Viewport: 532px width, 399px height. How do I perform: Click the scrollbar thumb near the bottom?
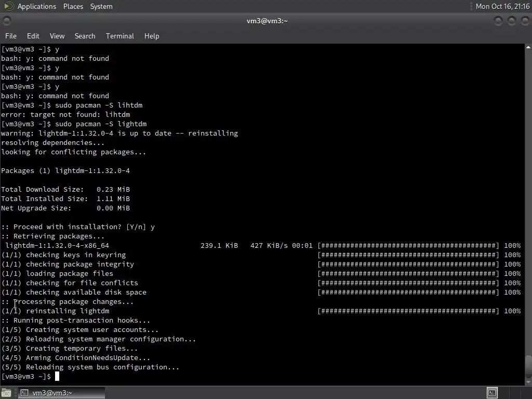tap(528, 366)
